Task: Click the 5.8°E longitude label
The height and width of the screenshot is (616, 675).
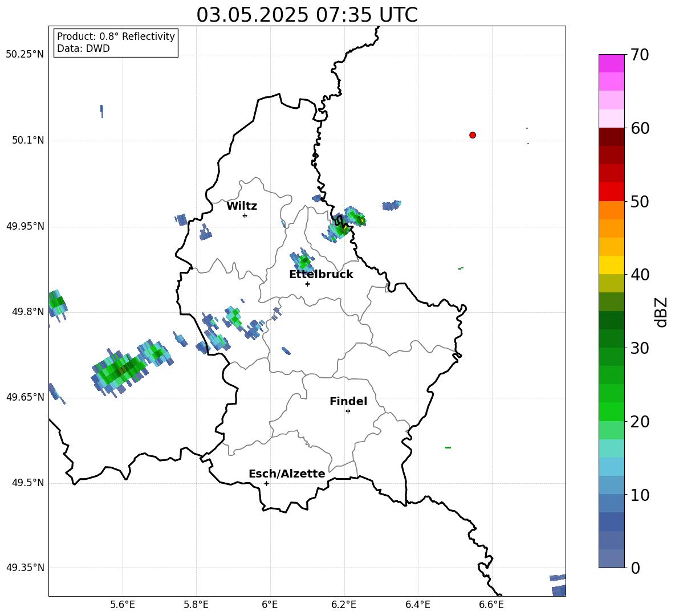Action: pyautogui.click(x=196, y=605)
